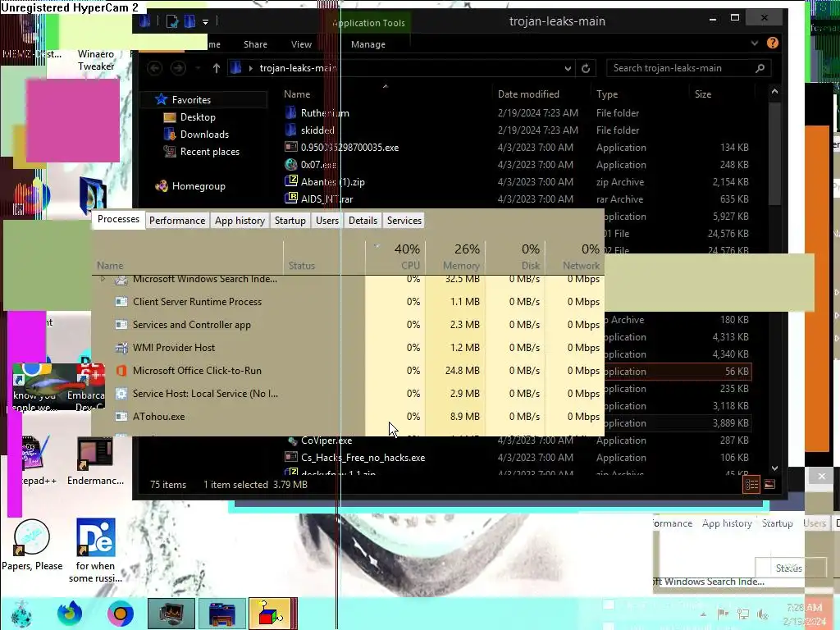Go up one folder level in Explorer
The height and width of the screenshot is (630, 840).
click(216, 68)
